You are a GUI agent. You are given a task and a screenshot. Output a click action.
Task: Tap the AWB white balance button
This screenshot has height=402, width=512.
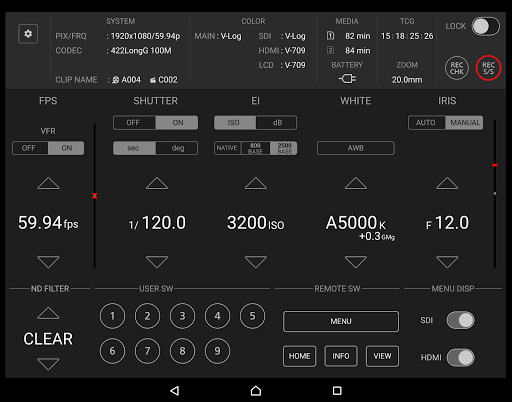(356, 148)
